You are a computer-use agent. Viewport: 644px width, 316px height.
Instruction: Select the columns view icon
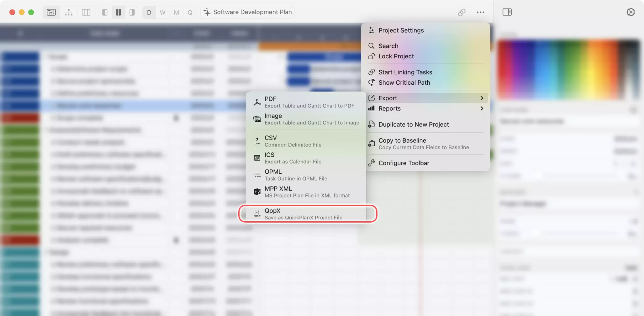pos(86,12)
